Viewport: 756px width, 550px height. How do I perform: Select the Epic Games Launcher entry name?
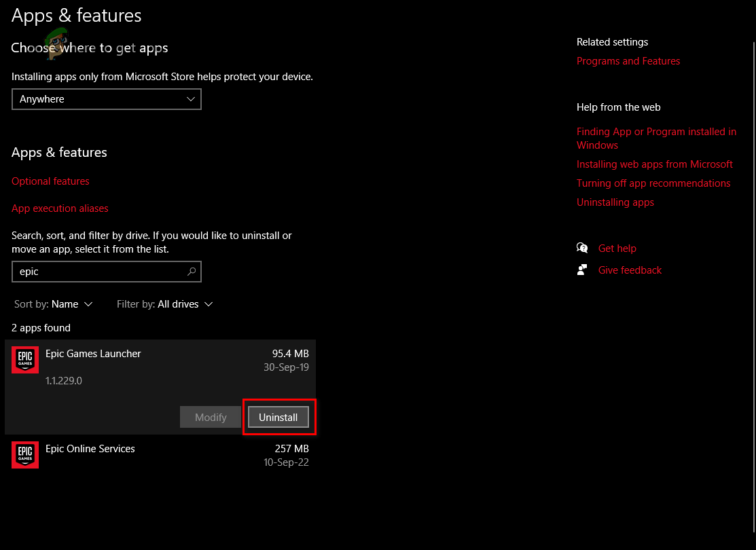click(x=93, y=353)
